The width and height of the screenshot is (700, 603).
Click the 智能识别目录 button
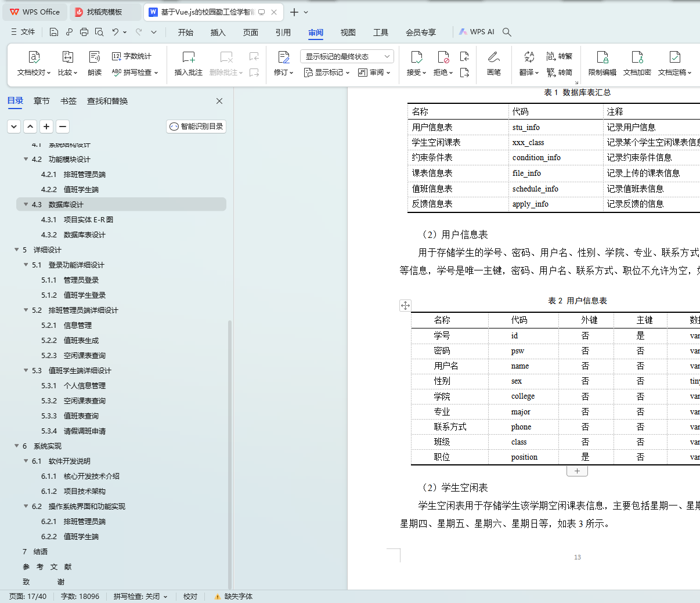pyautogui.click(x=196, y=127)
